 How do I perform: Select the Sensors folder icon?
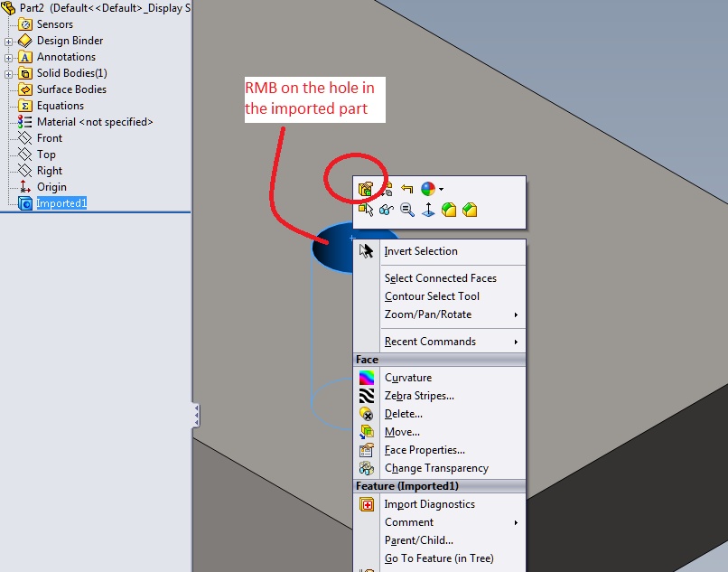point(25,24)
